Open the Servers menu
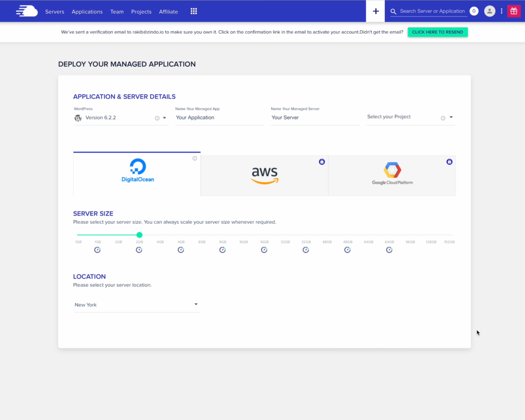 (54, 12)
